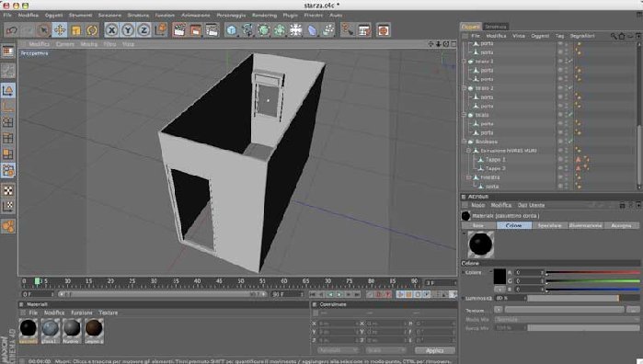The height and width of the screenshot is (364, 643).
Task: Open the Texture arrow dropdown button
Action: (x=499, y=310)
